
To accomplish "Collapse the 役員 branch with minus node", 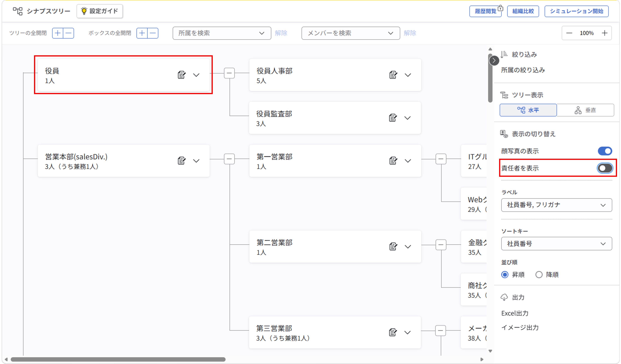I will click(x=229, y=73).
